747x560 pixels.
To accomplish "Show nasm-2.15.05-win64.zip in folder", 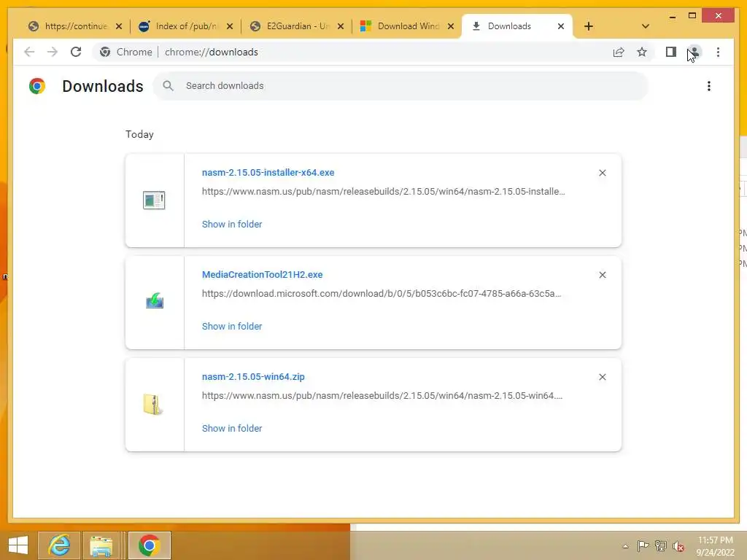I will pos(232,428).
